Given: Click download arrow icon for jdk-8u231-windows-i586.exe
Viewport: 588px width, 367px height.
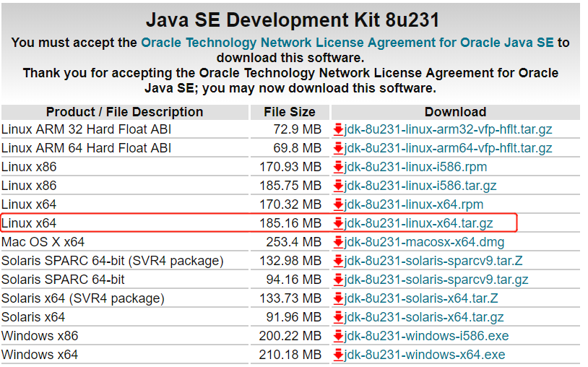Looking at the screenshot, I should [338, 336].
